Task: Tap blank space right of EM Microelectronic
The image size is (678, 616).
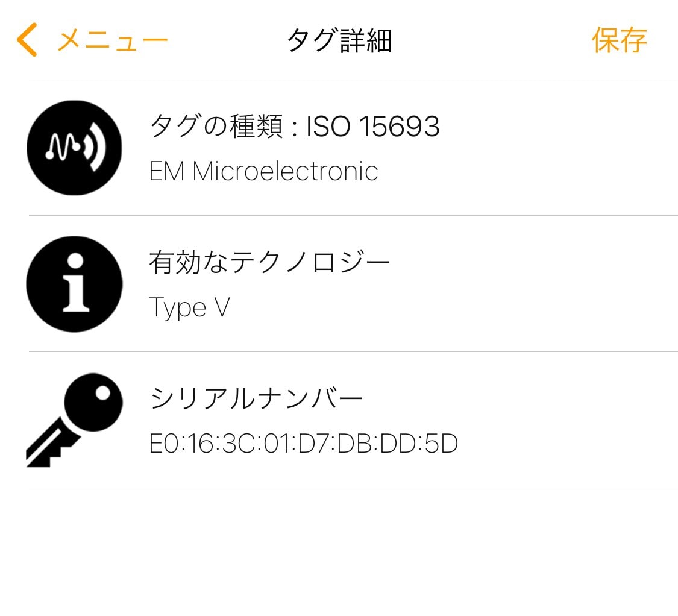Action: coord(527,171)
